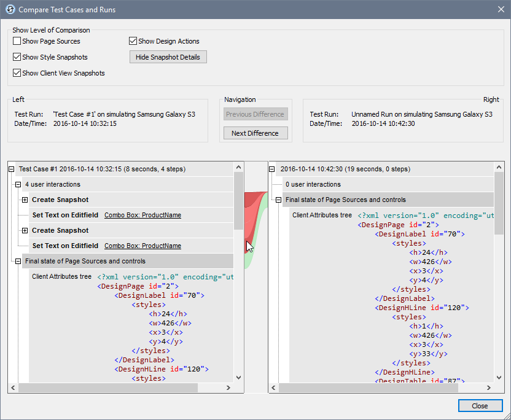Click the Close button at bottom right
The height and width of the screenshot is (420, 511).
480,406
